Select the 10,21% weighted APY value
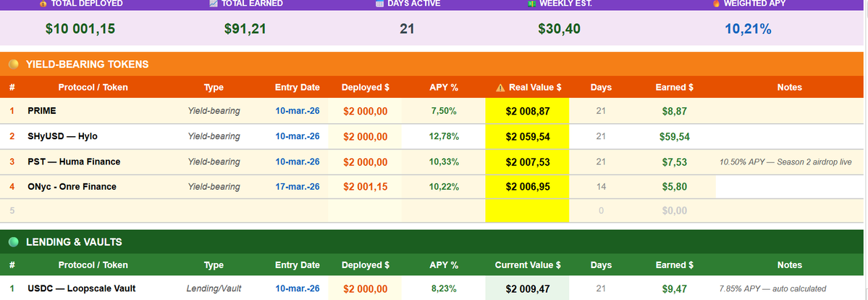 pyautogui.click(x=748, y=29)
